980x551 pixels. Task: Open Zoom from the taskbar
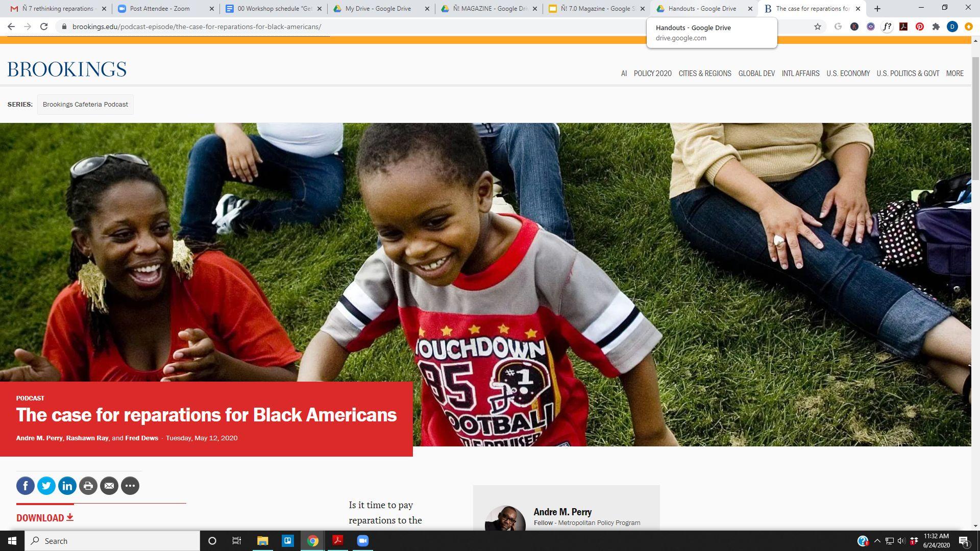(x=362, y=541)
